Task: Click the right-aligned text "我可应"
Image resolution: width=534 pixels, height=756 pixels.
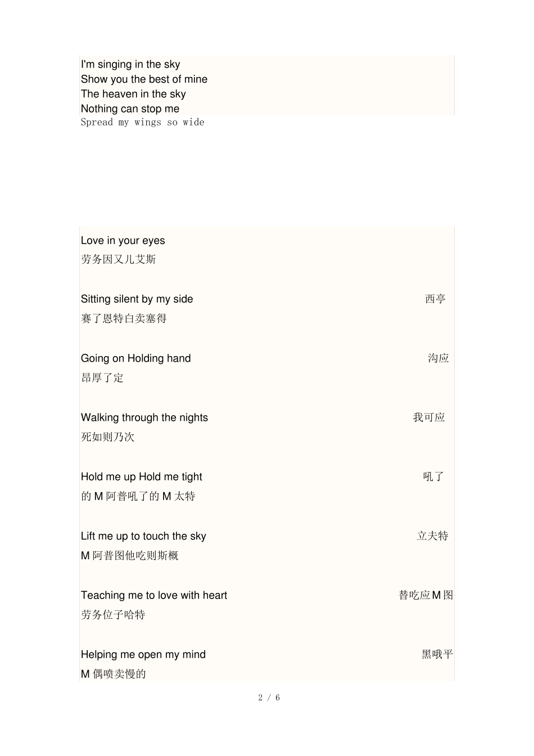Action: pos(429,417)
